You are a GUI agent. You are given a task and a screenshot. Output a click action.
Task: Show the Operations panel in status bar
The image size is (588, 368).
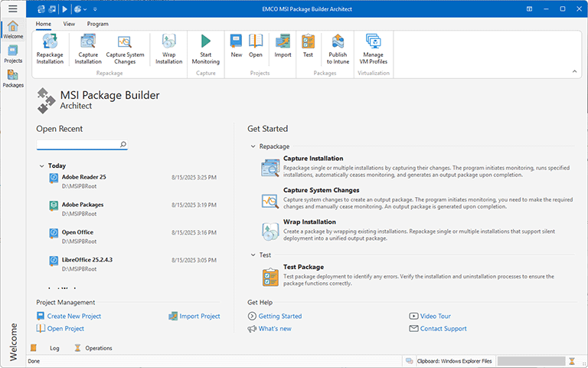(x=98, y=348)
